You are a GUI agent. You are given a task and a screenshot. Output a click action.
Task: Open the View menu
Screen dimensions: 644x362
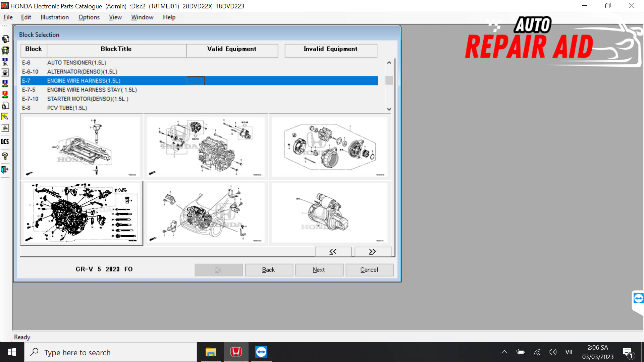point(115,17)
